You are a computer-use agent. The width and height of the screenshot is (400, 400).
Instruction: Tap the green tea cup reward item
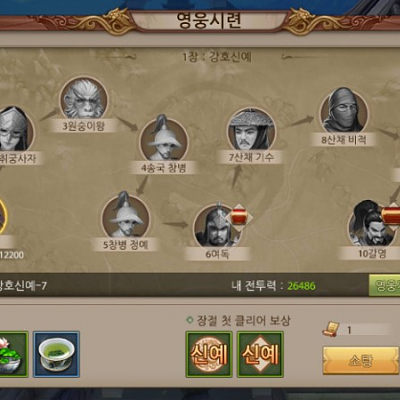[56, 354]
